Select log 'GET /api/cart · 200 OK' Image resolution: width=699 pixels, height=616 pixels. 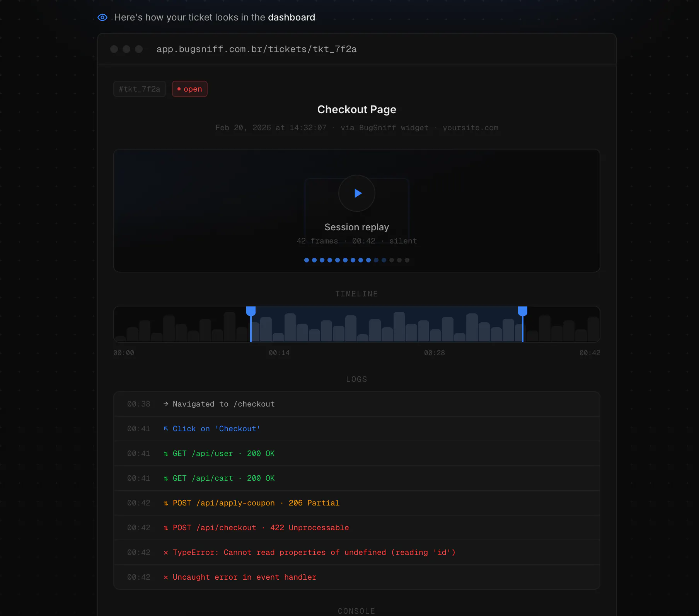[x=223, y=478]
